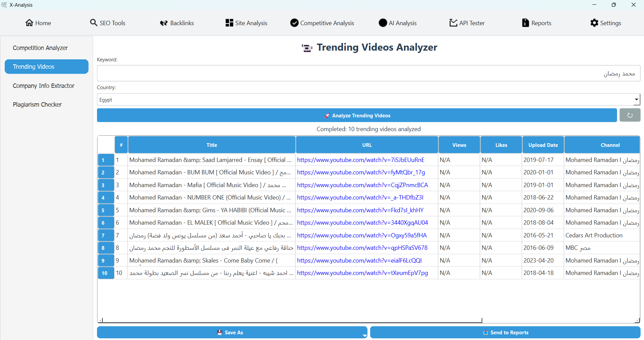Open the _a-THDfbZ3I YouTube link
The width and height of the screenshot is (644, 340).
pos(360,197)
